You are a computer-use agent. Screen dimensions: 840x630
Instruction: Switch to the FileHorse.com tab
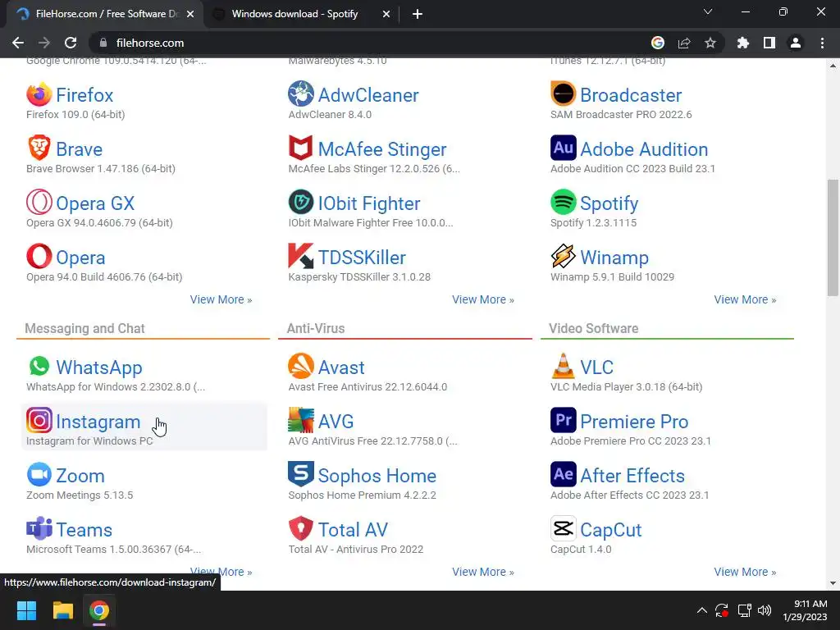click(x=104, y=14)
